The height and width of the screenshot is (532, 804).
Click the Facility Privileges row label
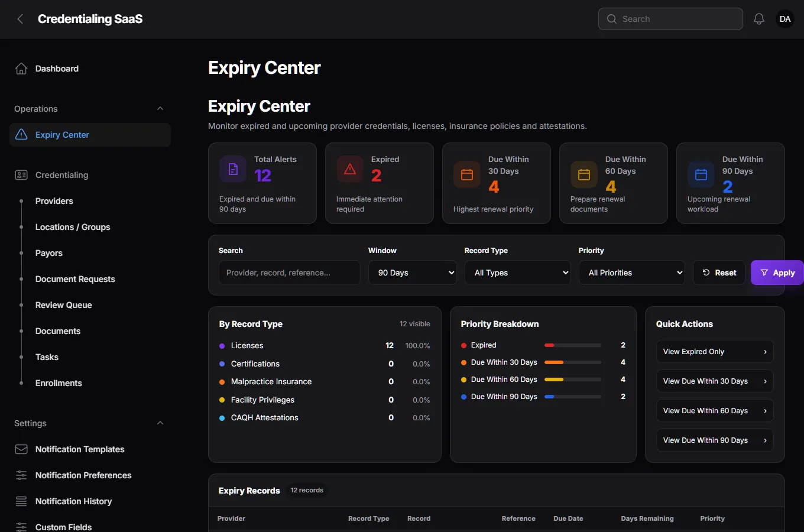(x=262, y=400)
